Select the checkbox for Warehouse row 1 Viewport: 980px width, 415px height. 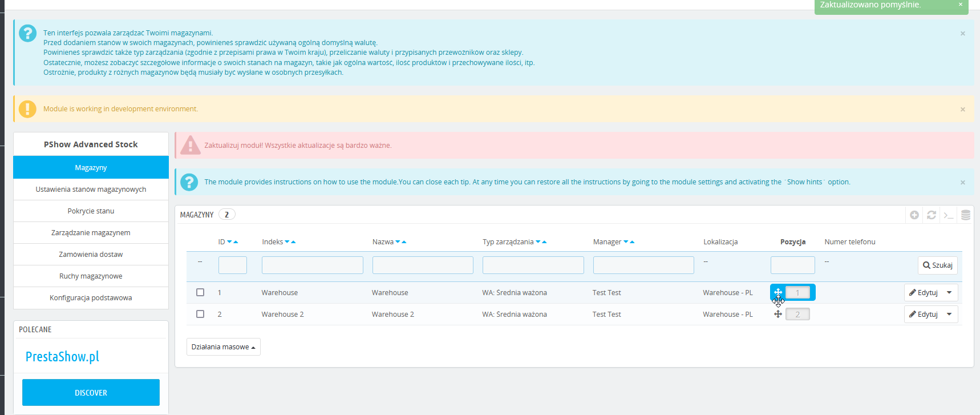200,292
